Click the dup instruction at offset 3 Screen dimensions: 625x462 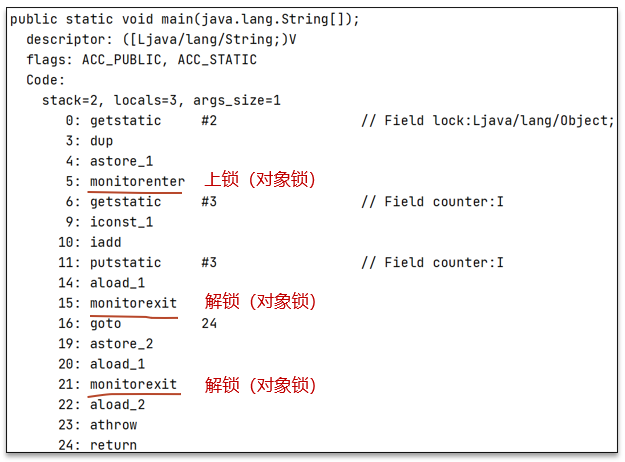101,141
